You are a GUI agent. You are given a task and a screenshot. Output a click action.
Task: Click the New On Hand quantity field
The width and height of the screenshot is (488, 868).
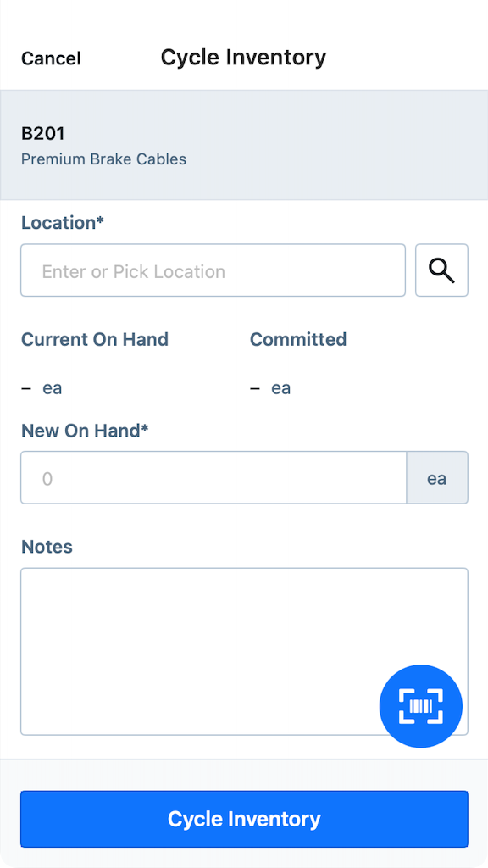[x=212, y=477]
